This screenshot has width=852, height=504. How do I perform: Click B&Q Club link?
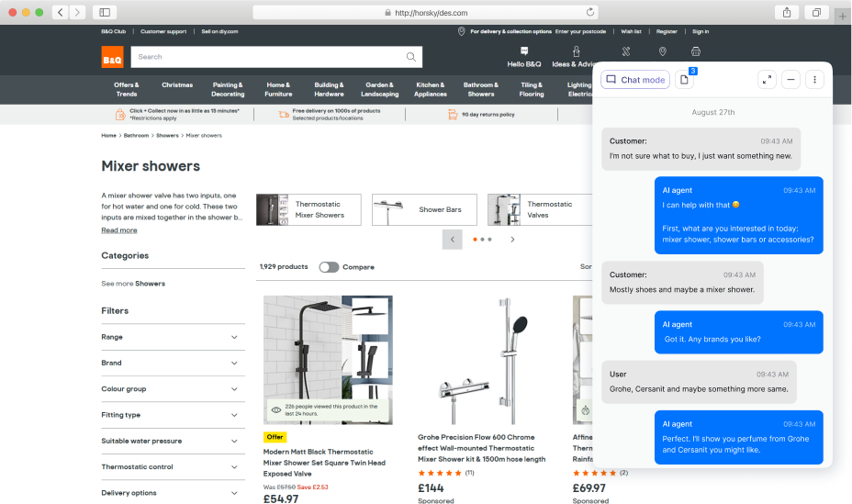click(x=114, y=31)
